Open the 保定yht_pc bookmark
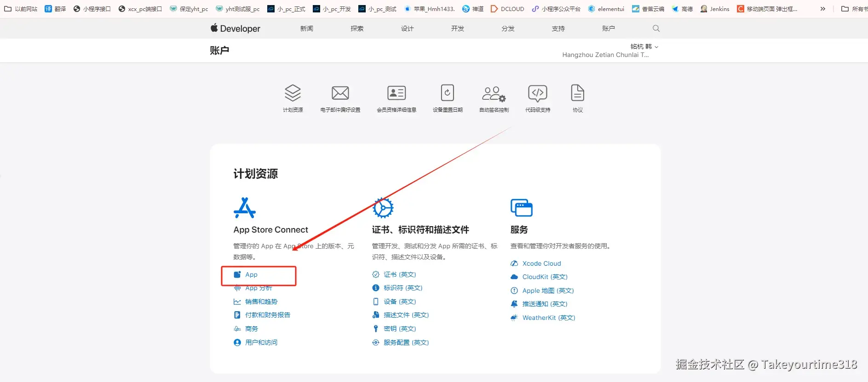This screenshot has width=868, height=382. pyautogui.click(x=189, y=9)
